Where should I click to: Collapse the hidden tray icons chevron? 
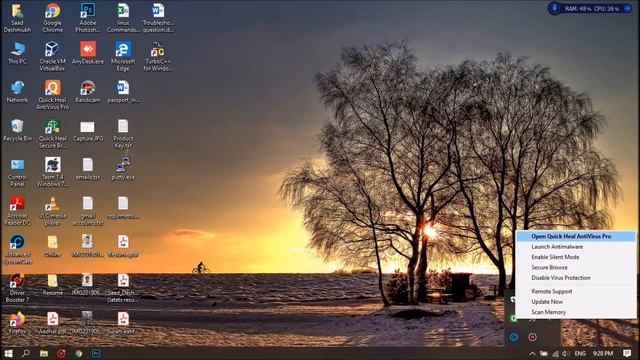[532, 353]
